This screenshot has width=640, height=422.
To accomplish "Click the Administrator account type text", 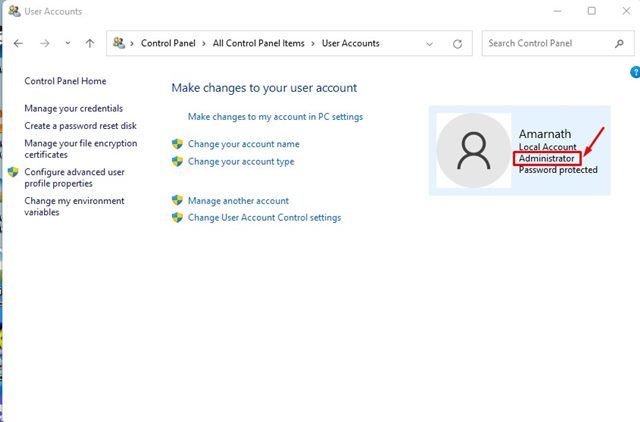I will coord(547,158).
